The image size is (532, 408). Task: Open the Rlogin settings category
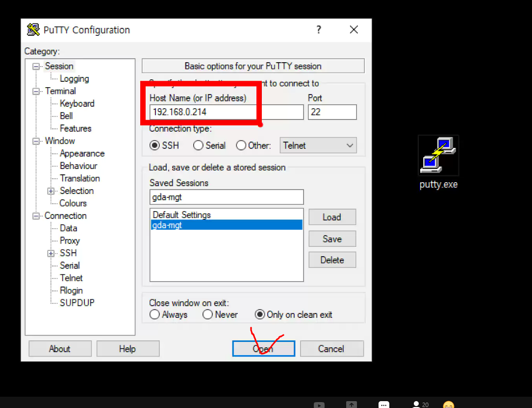point(71,290)
